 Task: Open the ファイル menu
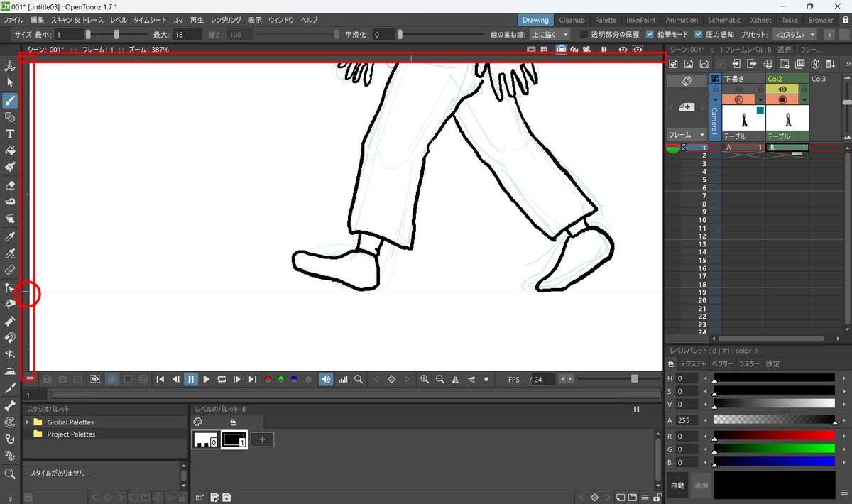13,20
